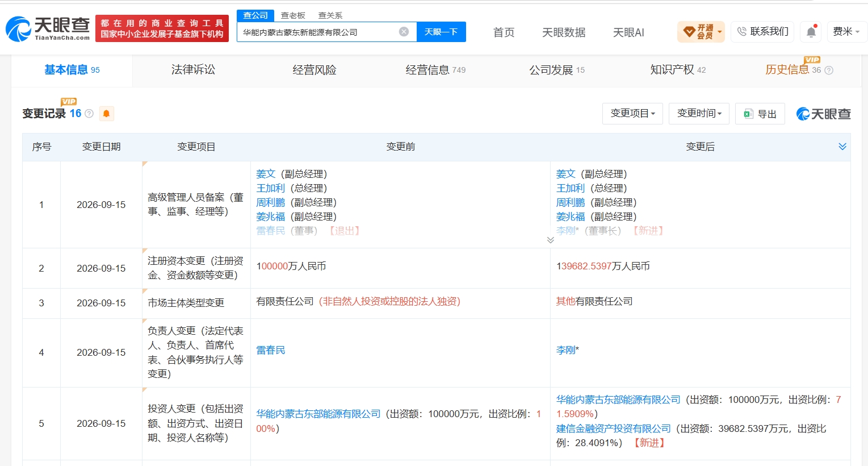The width and height of the screenshot is (868, 466).
Task: Open the 变更时间 filter dropdown
Action: 699,114
